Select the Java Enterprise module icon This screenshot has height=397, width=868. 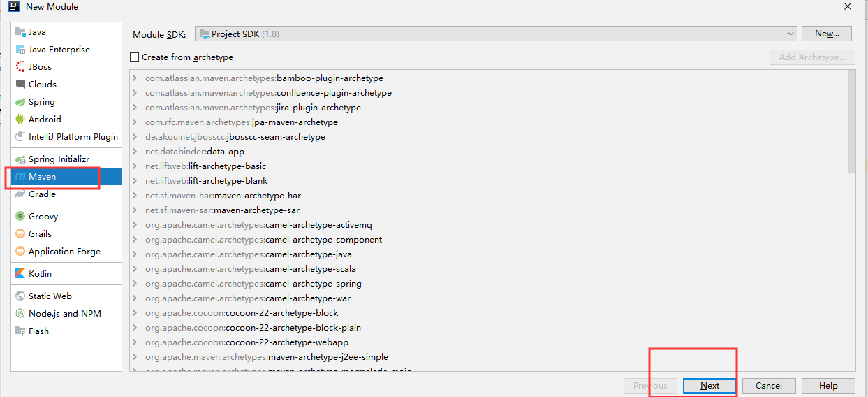click(20, 50)
